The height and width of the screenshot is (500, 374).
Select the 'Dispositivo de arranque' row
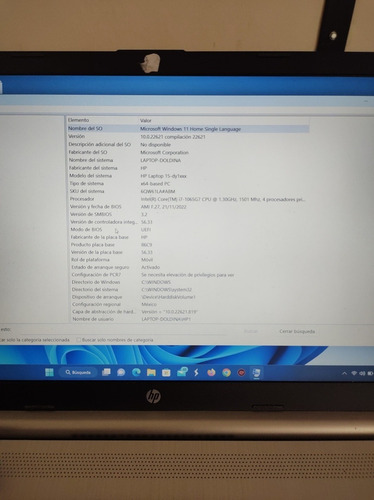(x=190, y=297)
